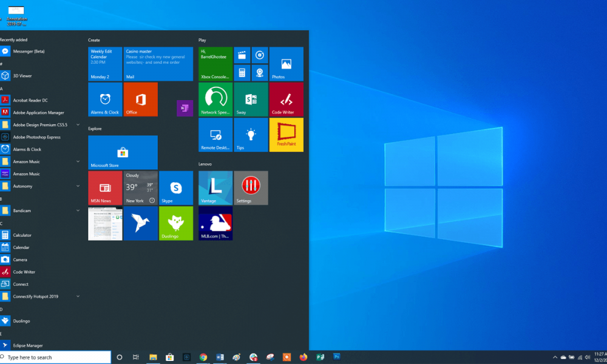Viewport: 607px width, 364px height.
Task: Open the Mail tile
Action: coord(158,64)
